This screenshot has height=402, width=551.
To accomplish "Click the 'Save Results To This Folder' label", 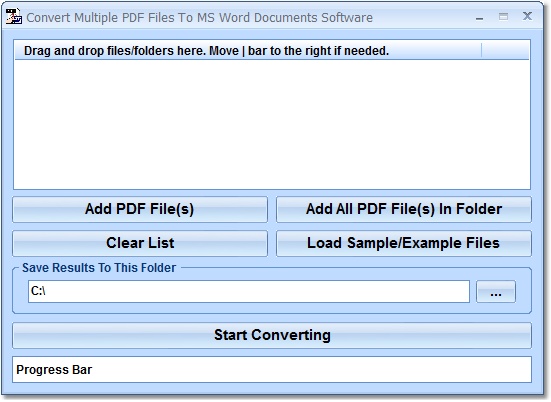I will (x=99, y=268).
